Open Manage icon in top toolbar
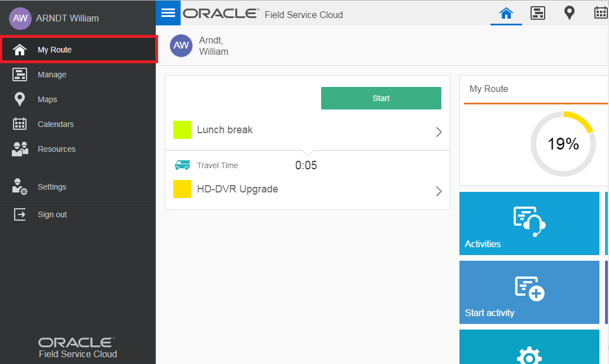This screenshot has width=609, height=364. pos(538,13)
